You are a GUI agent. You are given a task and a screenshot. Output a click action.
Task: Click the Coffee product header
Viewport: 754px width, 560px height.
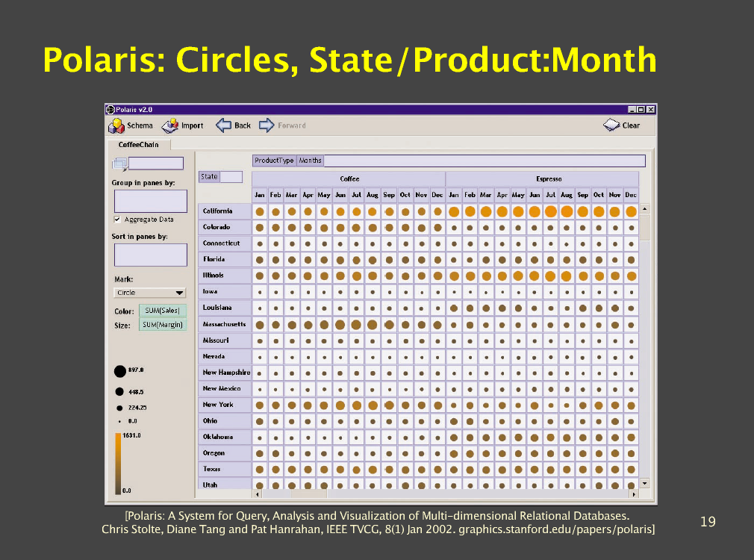tap(349, 179)
